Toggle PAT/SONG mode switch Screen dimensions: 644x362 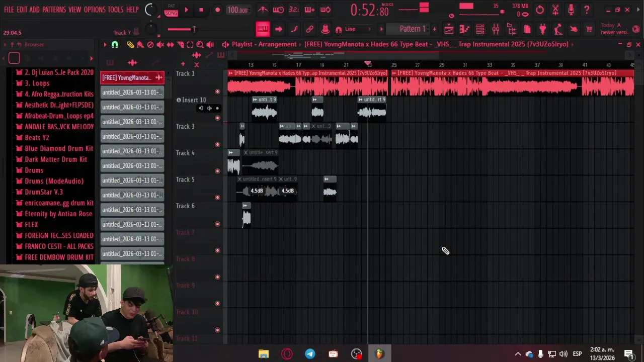(171, 10)
